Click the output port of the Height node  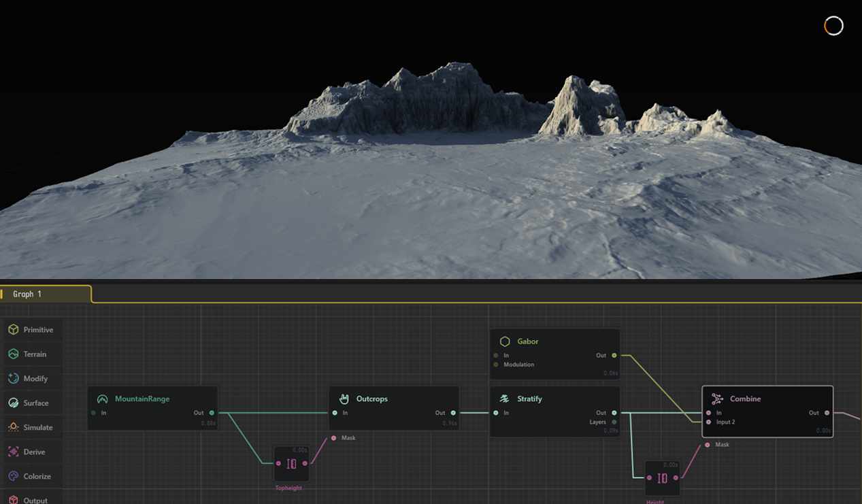[x=676, y=478]
